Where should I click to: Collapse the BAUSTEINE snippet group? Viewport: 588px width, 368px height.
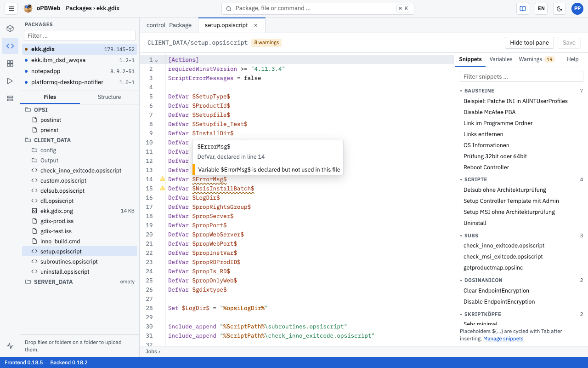521,91
